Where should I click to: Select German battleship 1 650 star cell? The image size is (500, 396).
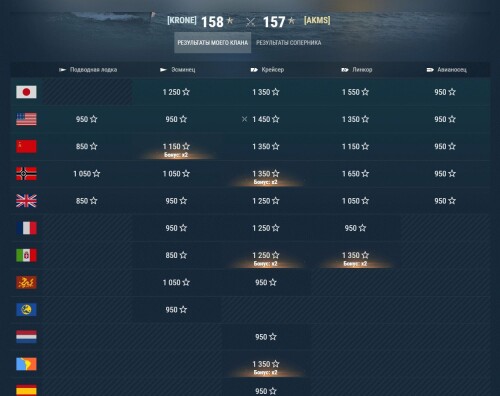tap(355, 174)
